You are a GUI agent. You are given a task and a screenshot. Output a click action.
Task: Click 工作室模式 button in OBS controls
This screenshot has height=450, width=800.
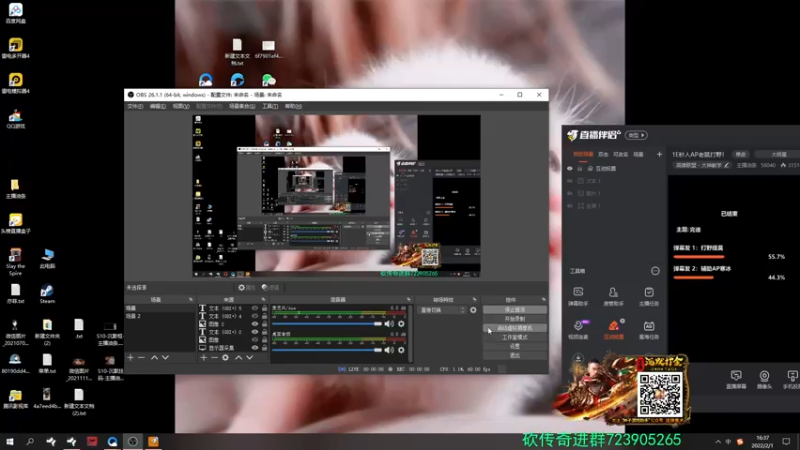(514, 337)
